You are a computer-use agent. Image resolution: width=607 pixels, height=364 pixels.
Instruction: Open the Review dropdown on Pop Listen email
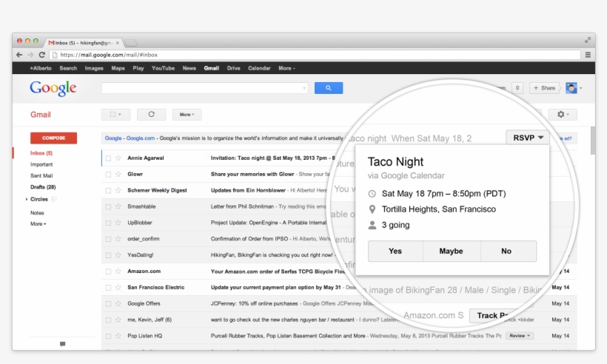click(520, 336)
